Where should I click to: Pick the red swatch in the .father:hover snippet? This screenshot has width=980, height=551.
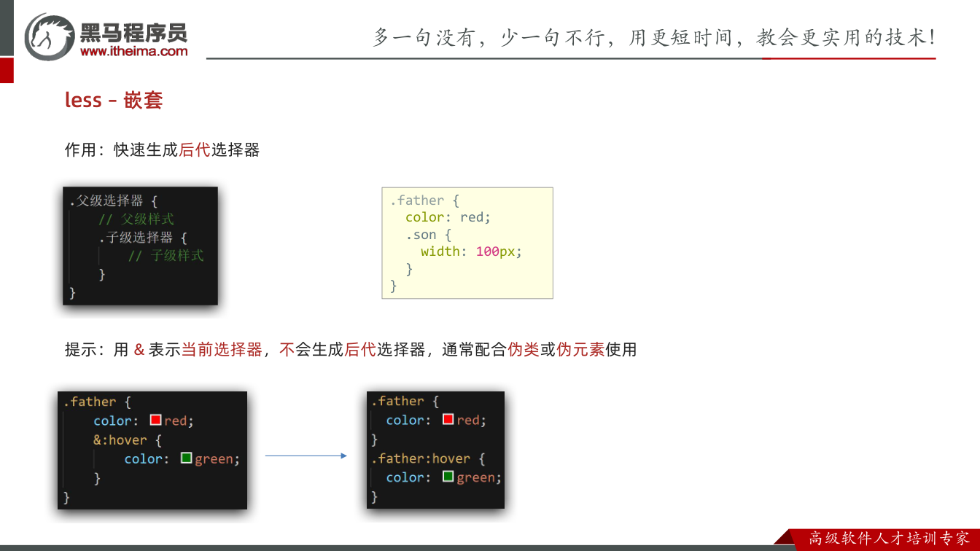pos(448,419)
